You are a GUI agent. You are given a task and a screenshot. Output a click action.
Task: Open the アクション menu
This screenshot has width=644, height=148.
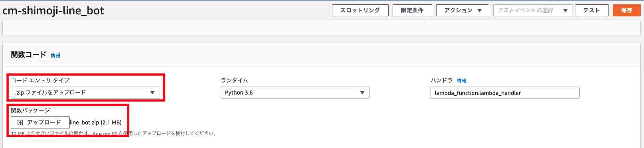[x=462, y=10]
